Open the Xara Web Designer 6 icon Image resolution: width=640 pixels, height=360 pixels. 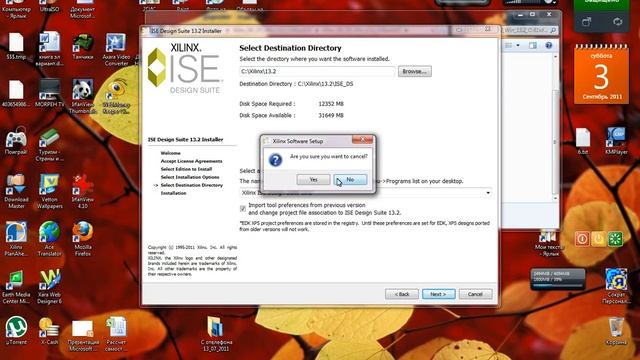coord(49,287)
